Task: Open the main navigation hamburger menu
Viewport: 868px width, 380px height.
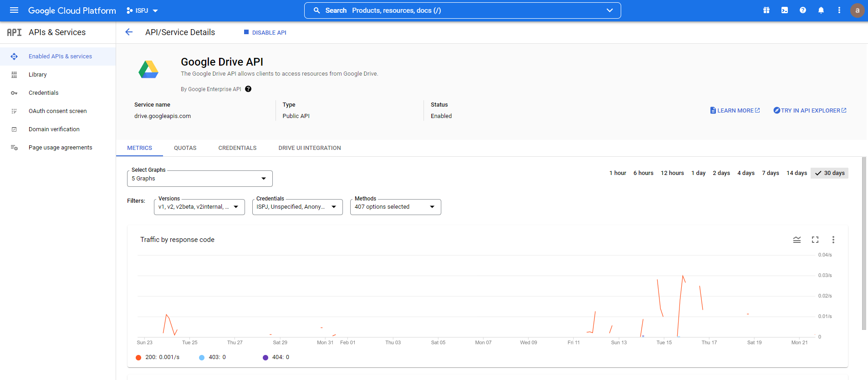Action: pyautogui.click(x=14, y=10)
